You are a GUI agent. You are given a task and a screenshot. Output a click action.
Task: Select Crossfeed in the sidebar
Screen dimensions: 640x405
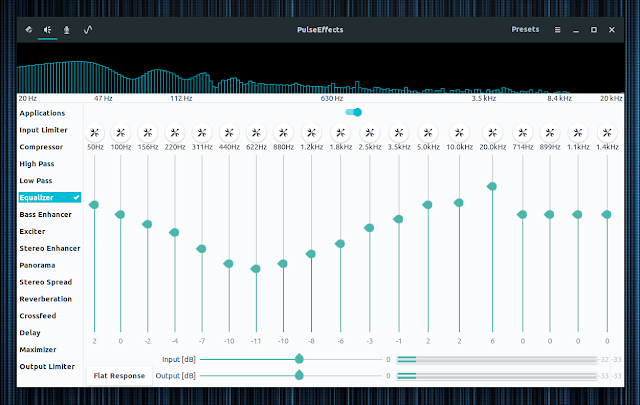[38, 316]
